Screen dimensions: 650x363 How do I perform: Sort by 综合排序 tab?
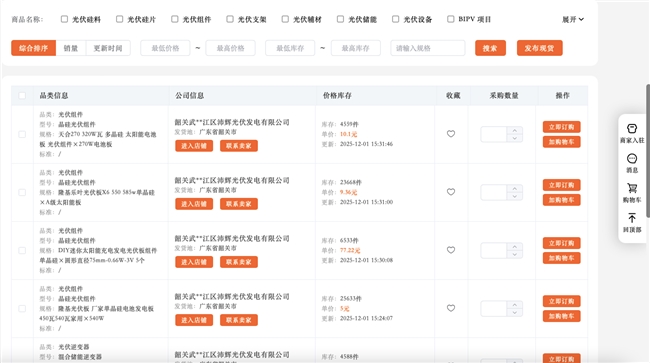[34, 48]
